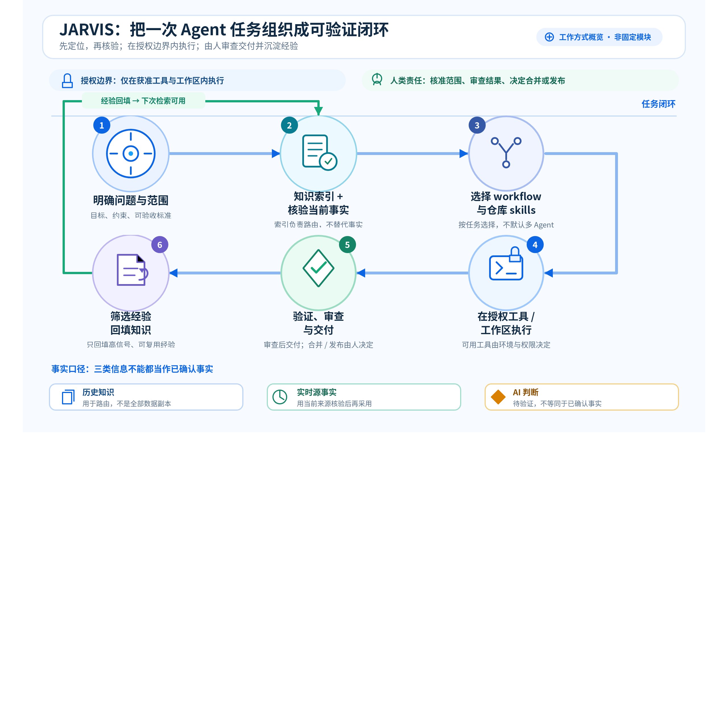Click the text 按任务选择，不默认多 Agent

click(x=506, y=225)
